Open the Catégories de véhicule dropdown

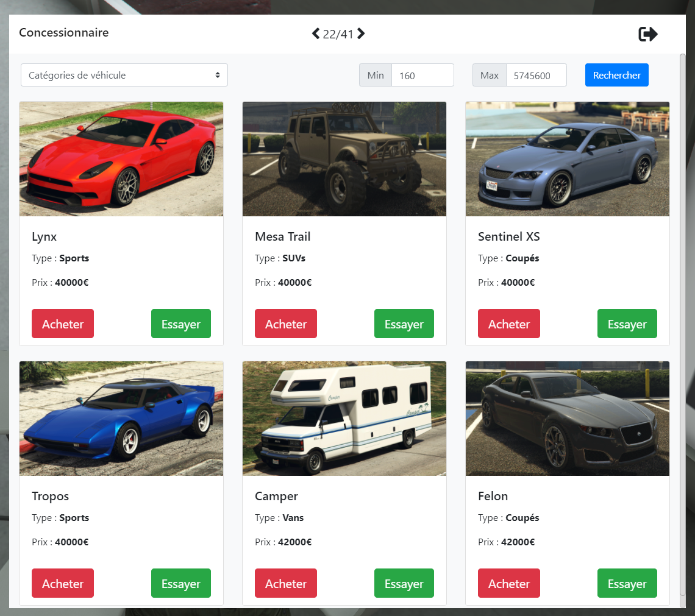tap(124, 75)
